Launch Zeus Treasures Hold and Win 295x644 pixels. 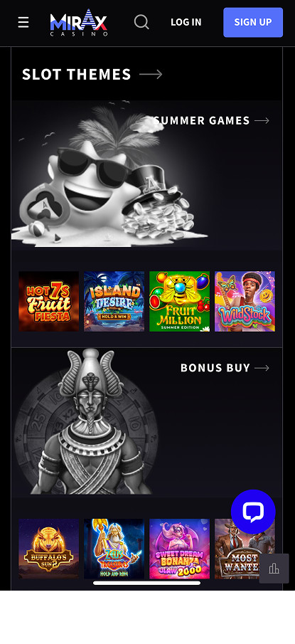point(114,549)
